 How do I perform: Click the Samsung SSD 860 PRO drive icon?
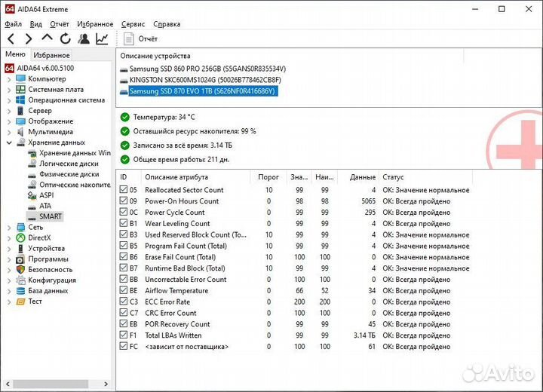(124, 69)
